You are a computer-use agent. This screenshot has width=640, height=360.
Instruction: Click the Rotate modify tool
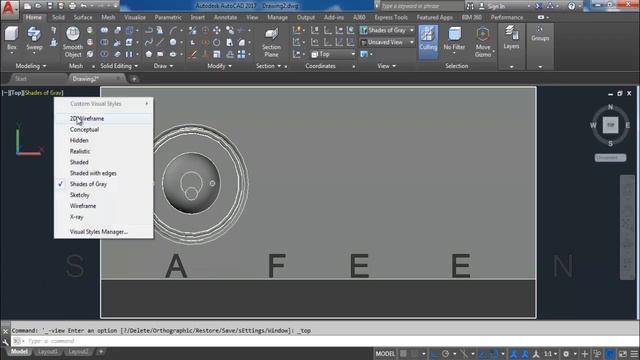click(x=217, y=42)
